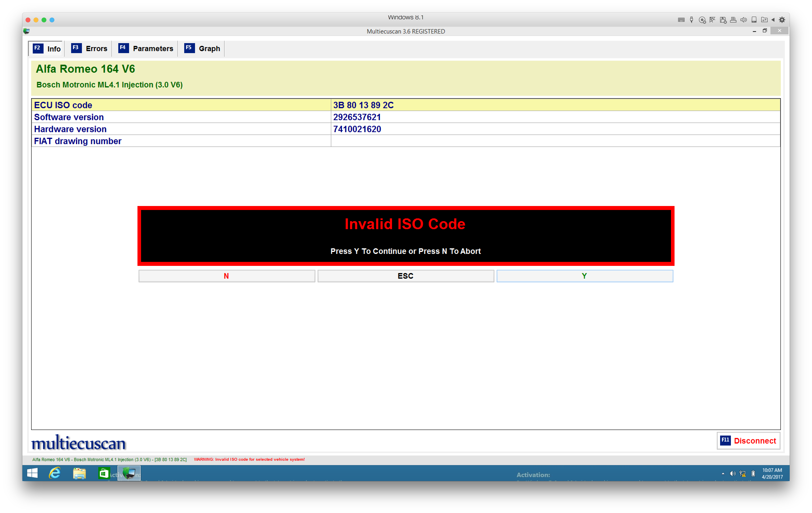Select the ISO code value 3B 80 13 89 2C

click(363, 105)
